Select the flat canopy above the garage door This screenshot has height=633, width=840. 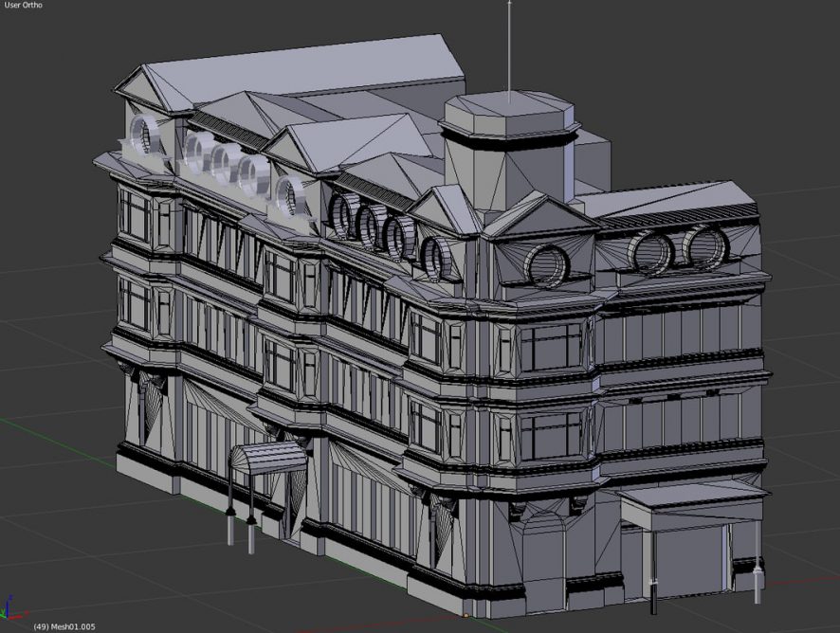coord(690,496)
